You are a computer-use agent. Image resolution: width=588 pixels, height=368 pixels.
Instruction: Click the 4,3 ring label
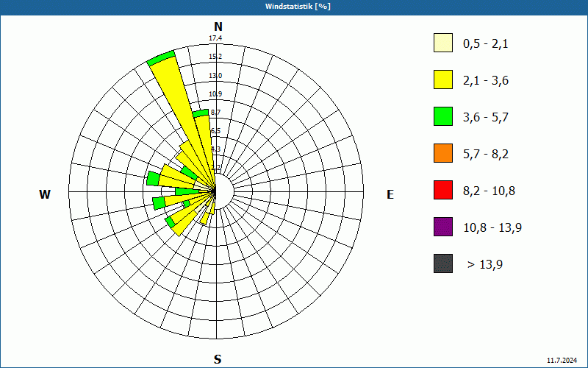click(215, 149)
